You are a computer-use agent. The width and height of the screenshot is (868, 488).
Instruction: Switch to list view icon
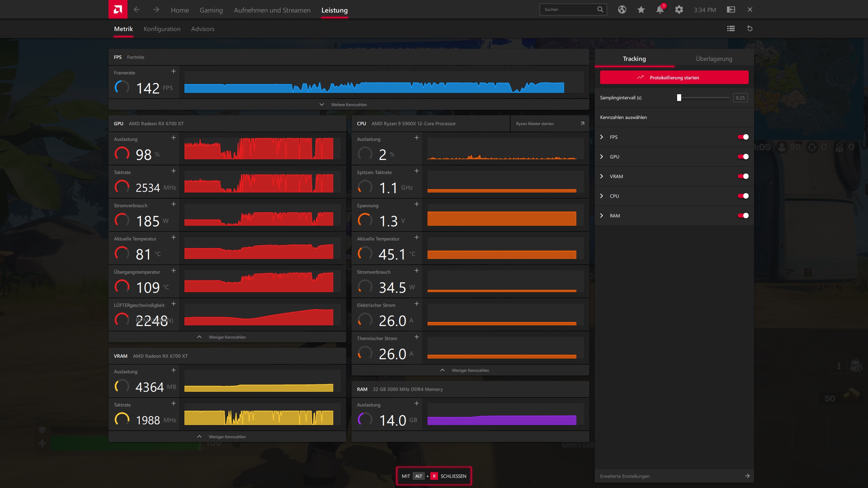coord(731,28)
